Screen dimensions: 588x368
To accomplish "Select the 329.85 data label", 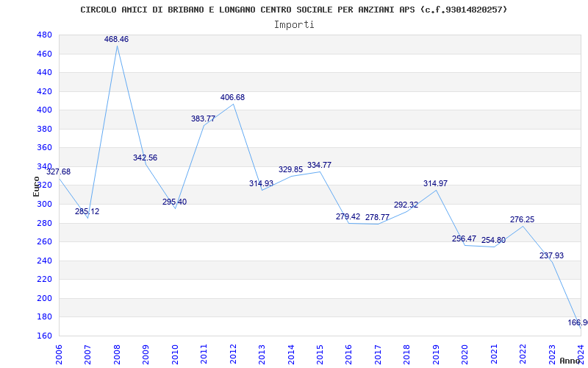I will click(290, 169).
